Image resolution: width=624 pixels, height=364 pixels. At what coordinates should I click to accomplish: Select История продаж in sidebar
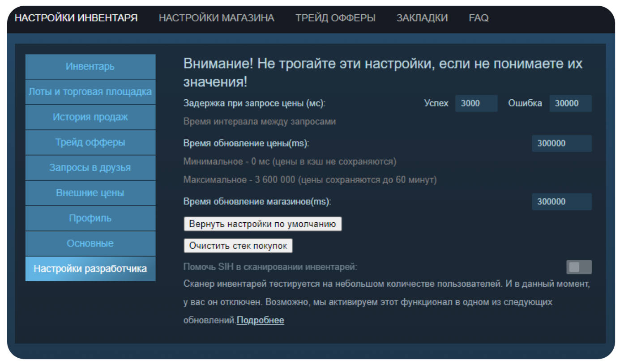(90, 117)
